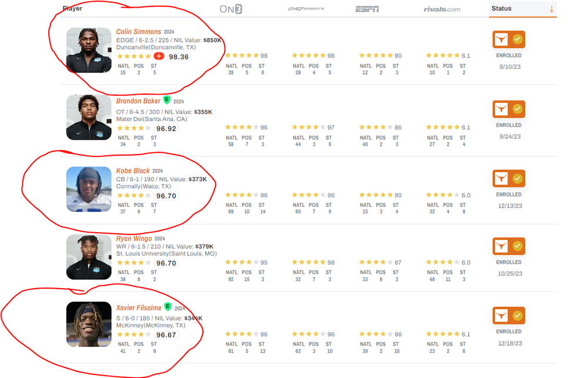Select the rivals.com column header
The width and height of the screenshot is (588, 378).
tap(442, 9)
